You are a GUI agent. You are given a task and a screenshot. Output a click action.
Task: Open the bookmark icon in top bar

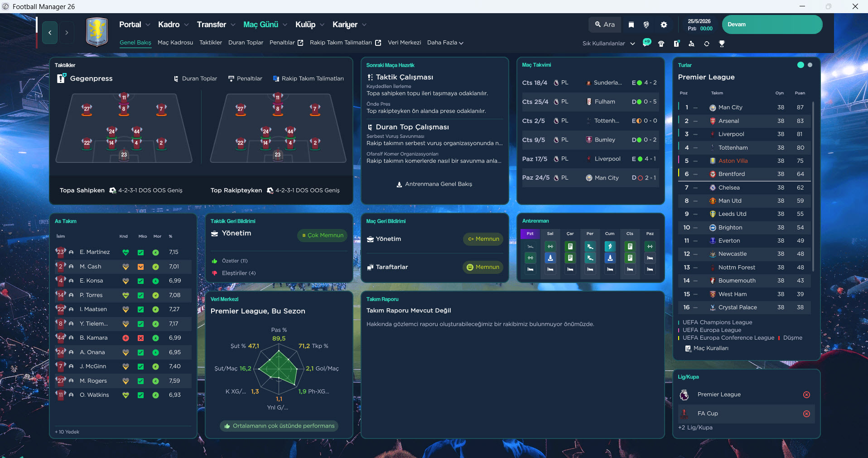631,25
